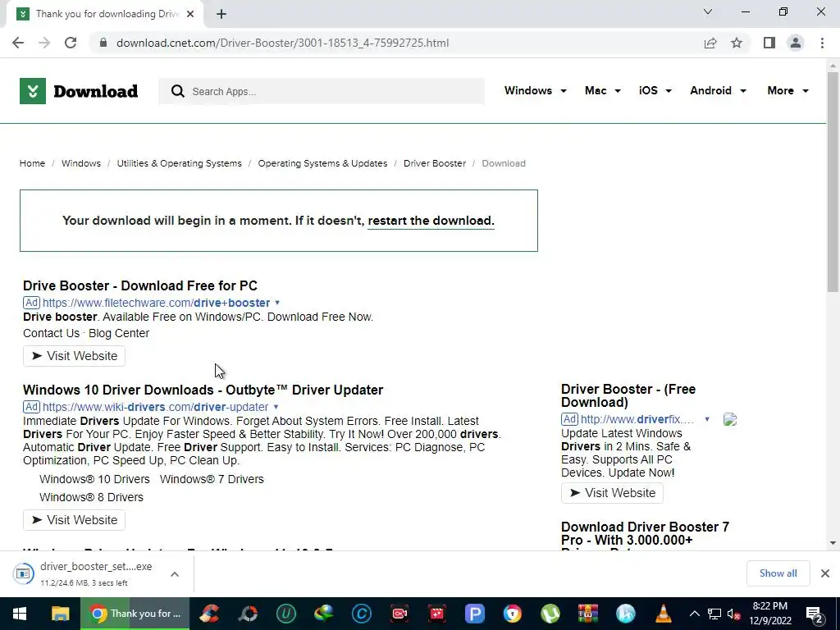Select the Thank you for downloading tab
This screenshot has width=840, height=630.
(x=105, y=14)
